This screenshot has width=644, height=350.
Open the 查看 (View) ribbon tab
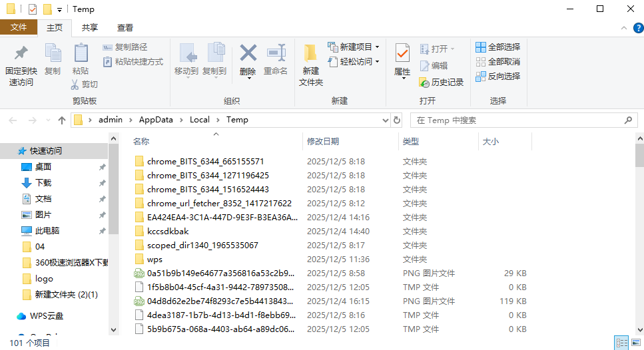point(125,28)
